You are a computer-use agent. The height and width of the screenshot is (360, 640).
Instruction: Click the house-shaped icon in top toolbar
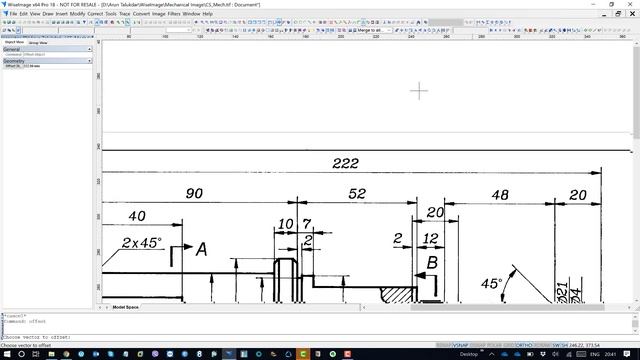pos(418,22)
